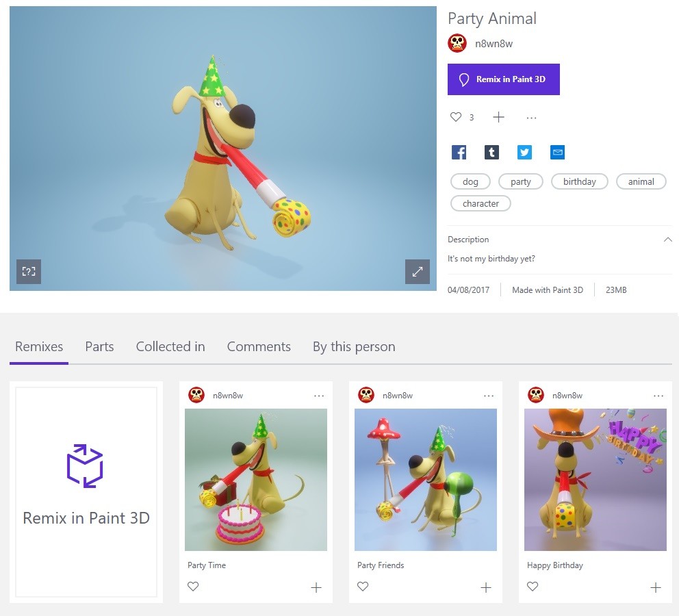Share model on Tumblr
The height and width of the screenshot is (616, 679).
[491, 153]
